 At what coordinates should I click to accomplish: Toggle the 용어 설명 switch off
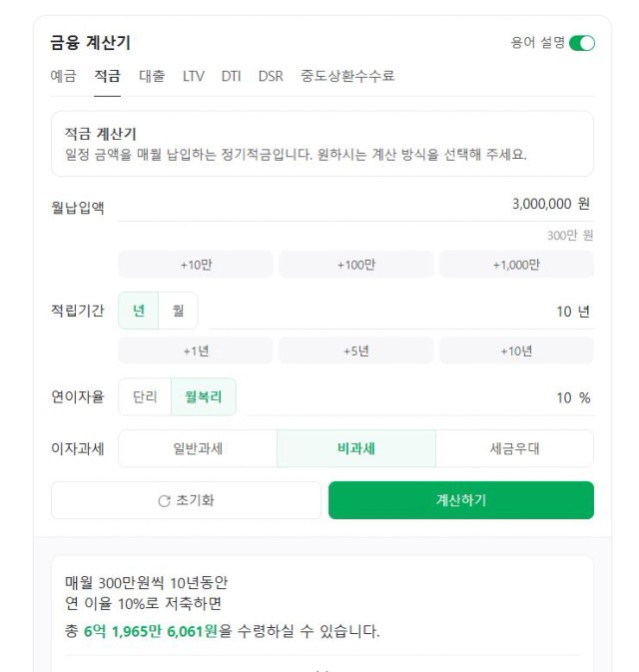point(581,43)
